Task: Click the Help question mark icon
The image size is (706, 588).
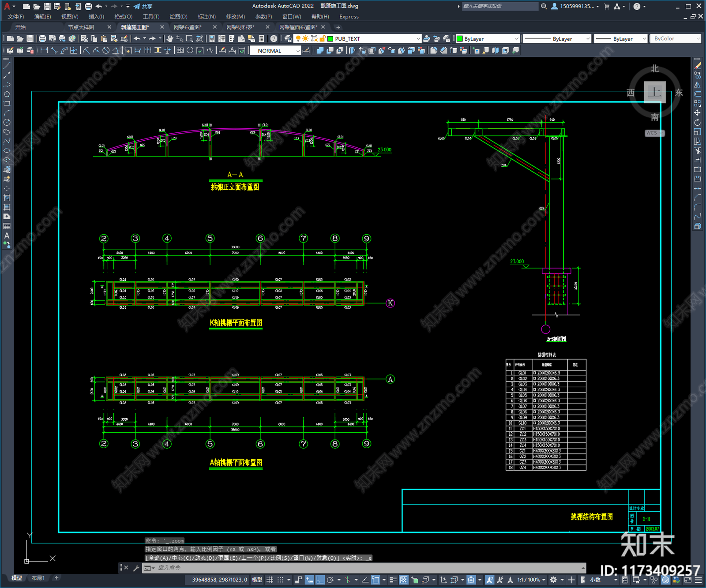Action: pyautogui.click(x=274, y=39)
